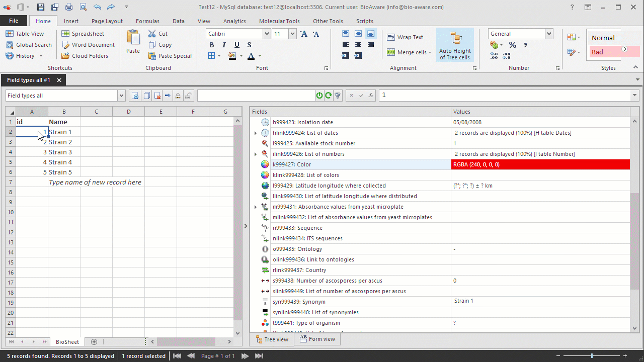Click the zoom slider in status bar

click(592, 356)
